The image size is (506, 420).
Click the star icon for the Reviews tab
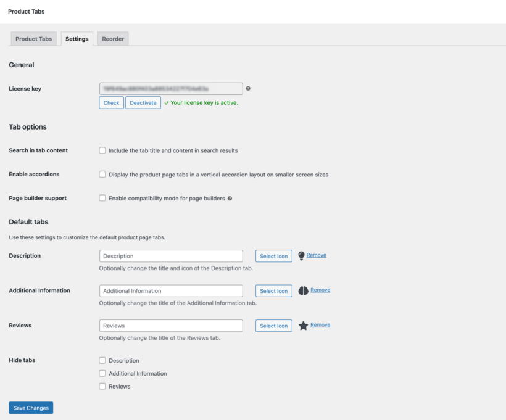tap(302, 325)
